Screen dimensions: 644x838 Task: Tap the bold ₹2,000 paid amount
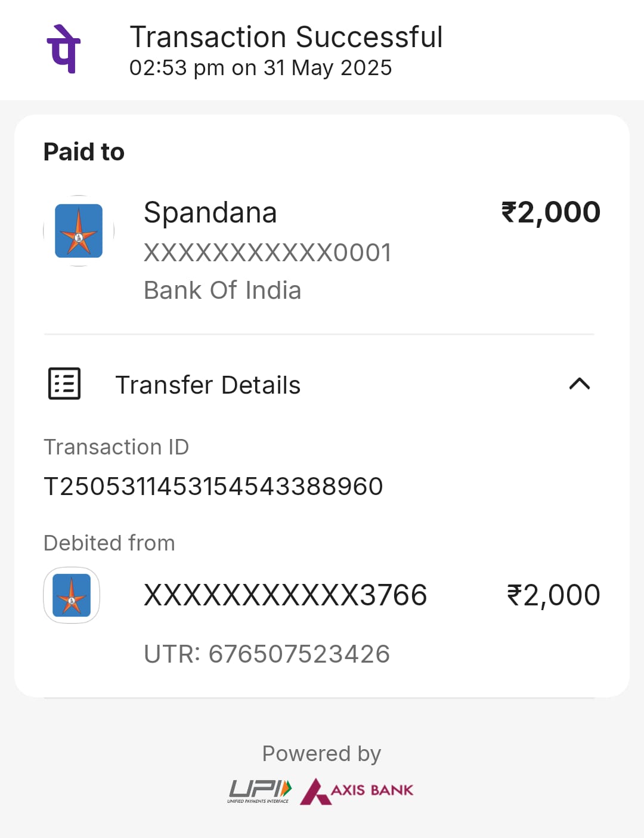tap(551, 212)
